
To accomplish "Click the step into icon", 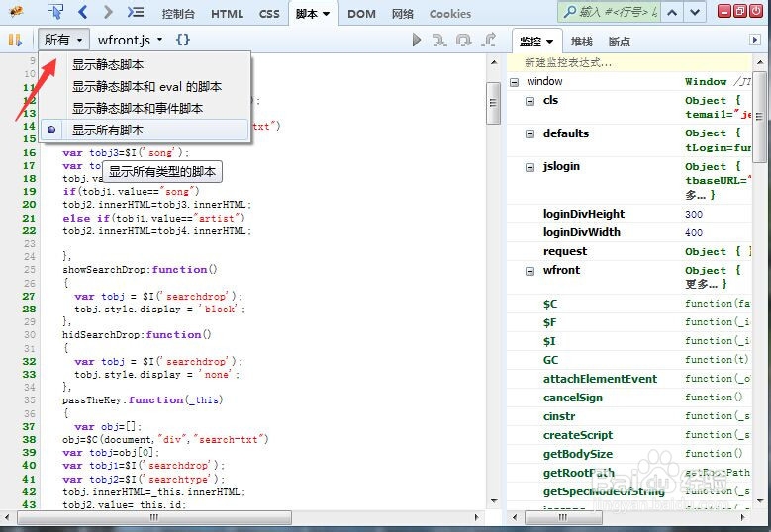I will click(439, 40).
